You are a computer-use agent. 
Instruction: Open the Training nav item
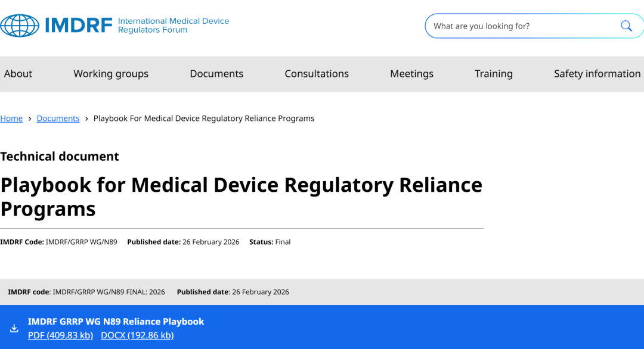(494, 74)
